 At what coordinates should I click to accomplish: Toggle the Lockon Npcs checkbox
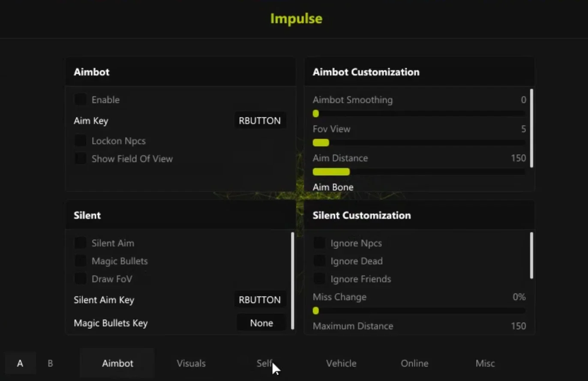click(x=80, y=141)
